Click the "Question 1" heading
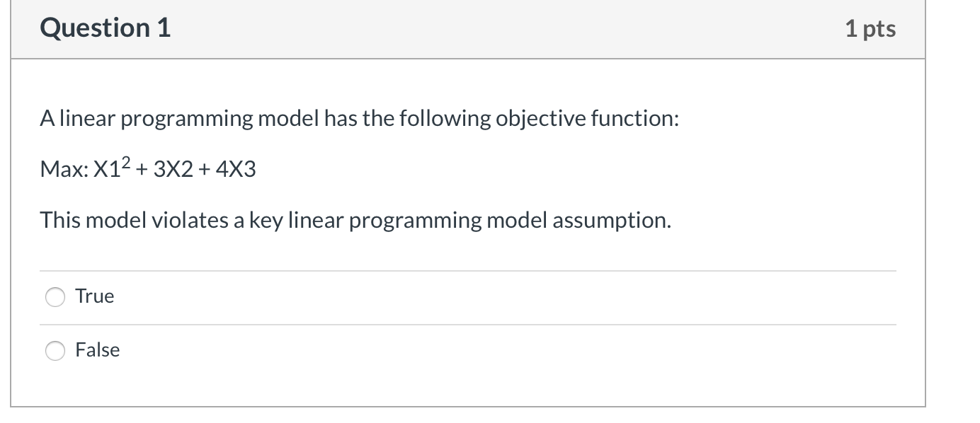This screenshot has height=423, width=980. click(x=105, y=28)
